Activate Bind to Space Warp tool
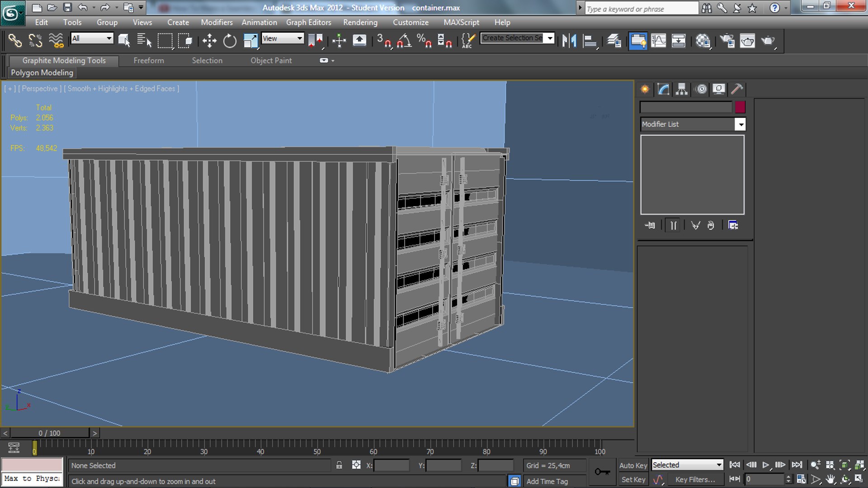Image resolution: width=868 pixels, height=488 pixels. (56, 41)
